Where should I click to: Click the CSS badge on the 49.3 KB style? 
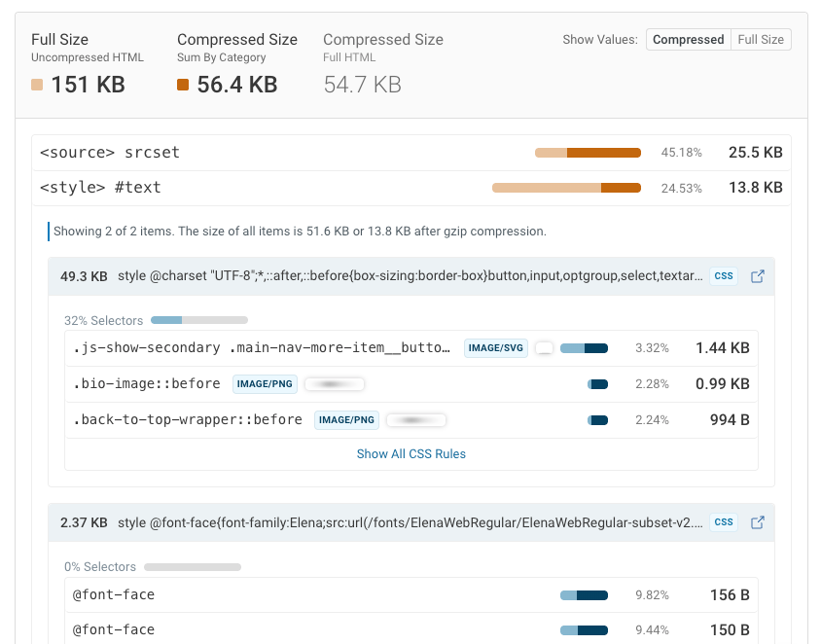coord(724,276)
